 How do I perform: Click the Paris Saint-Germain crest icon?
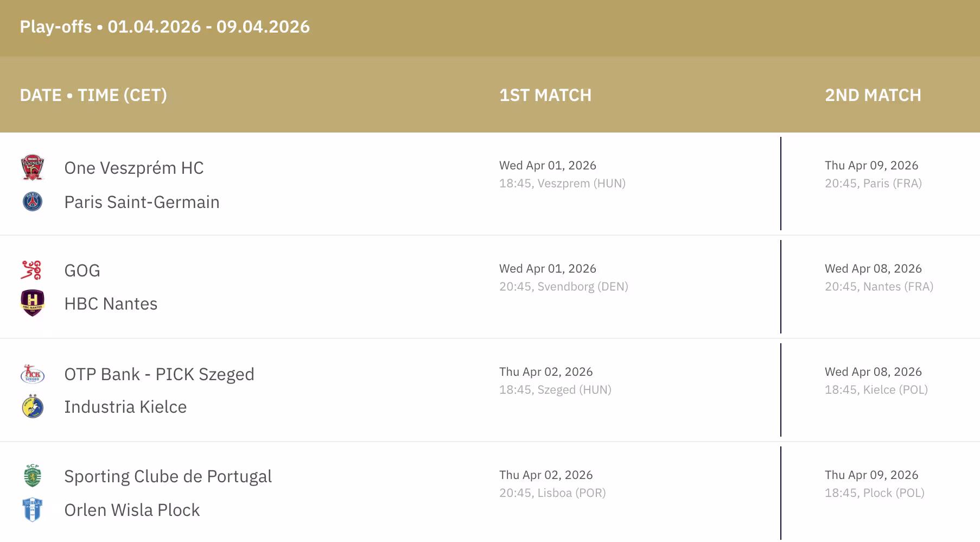(x=33, y=201)
